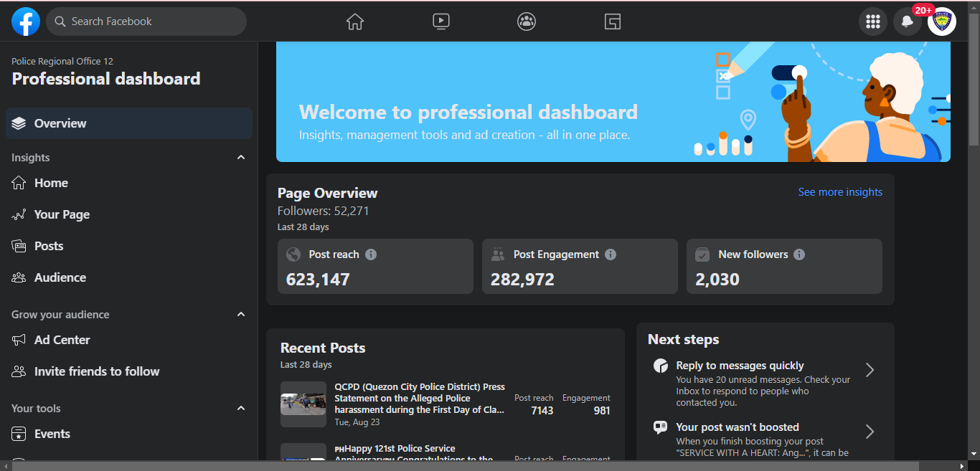Image resolution: width=980 pixels, height=471 pixels.
Task: Open Reply to messages quickly step
Action: [x=765, y=384]
